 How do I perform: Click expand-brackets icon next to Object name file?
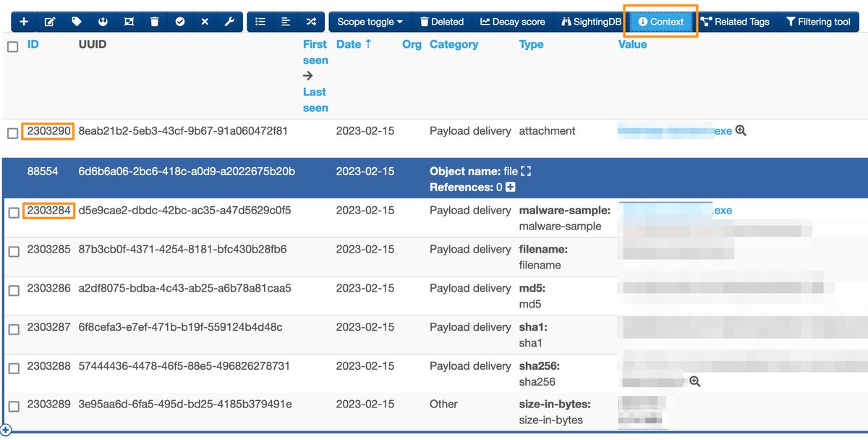pyautogui.click(x=526, y=172)
